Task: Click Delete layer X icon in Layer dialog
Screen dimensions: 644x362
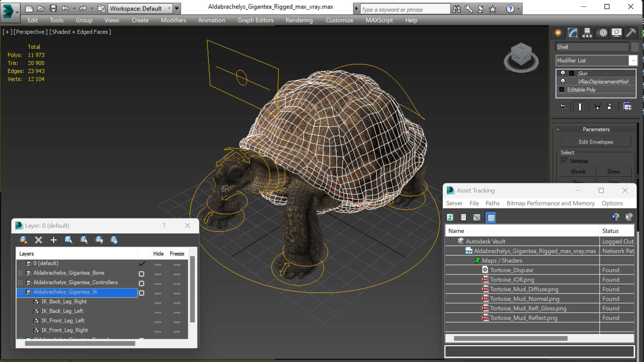Action: click(39, 240)
